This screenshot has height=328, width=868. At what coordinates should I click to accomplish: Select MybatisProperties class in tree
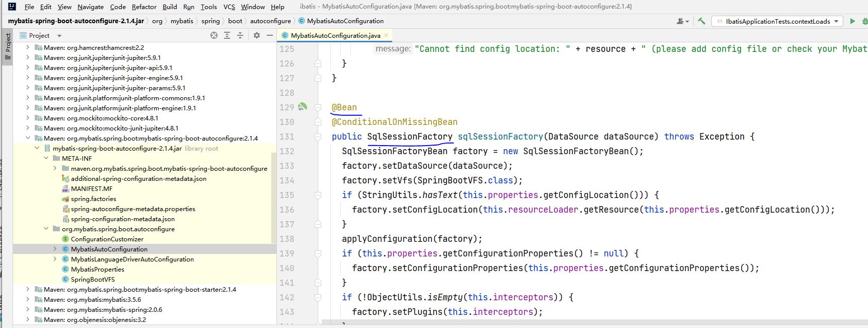tap(98, 269)
